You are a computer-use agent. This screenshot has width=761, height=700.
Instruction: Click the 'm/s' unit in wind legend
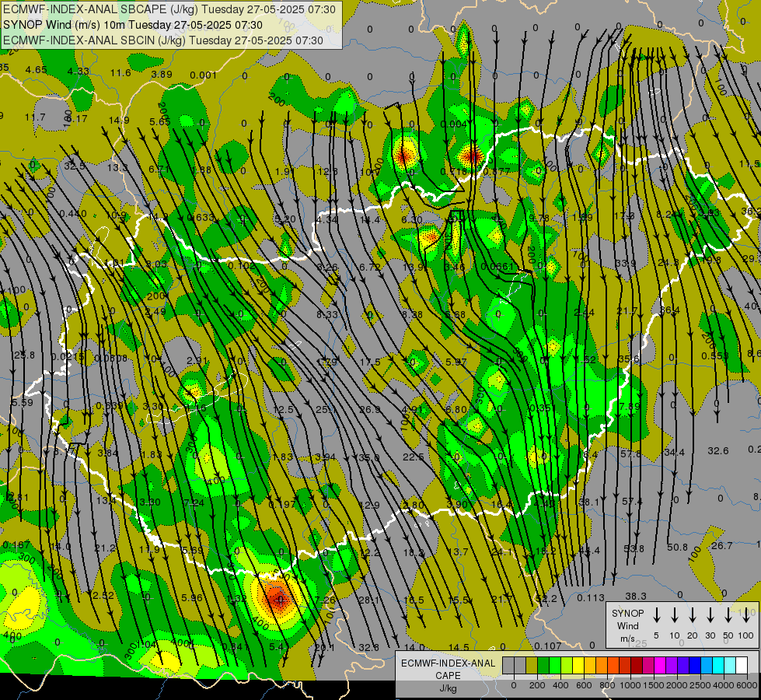pyautogui.click(x=627, y=639)
